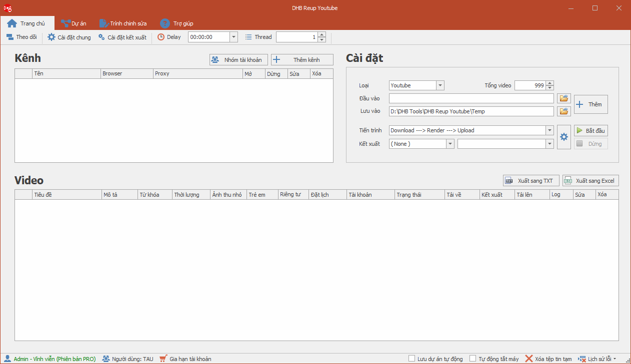Click Người dùng: TAU status item

(x=127, y=359)
